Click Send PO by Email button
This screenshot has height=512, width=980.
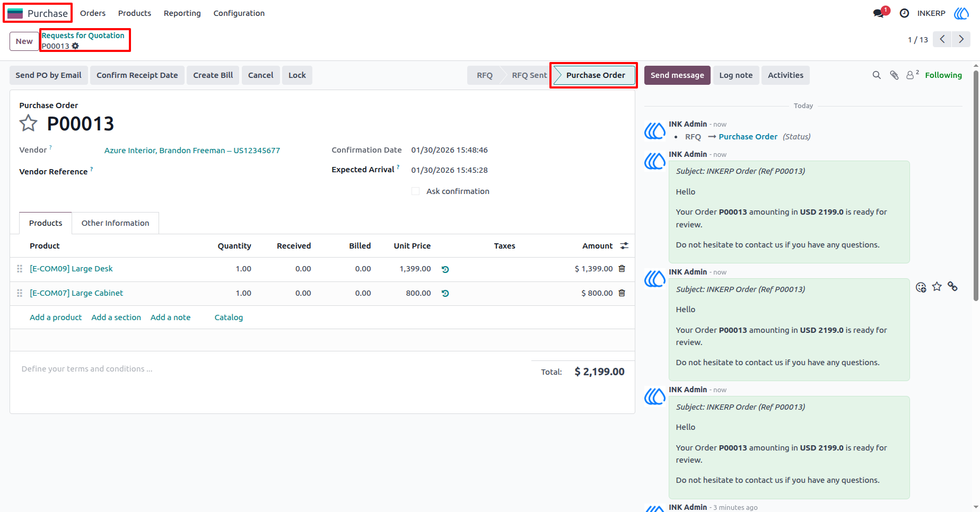[48, 75]
